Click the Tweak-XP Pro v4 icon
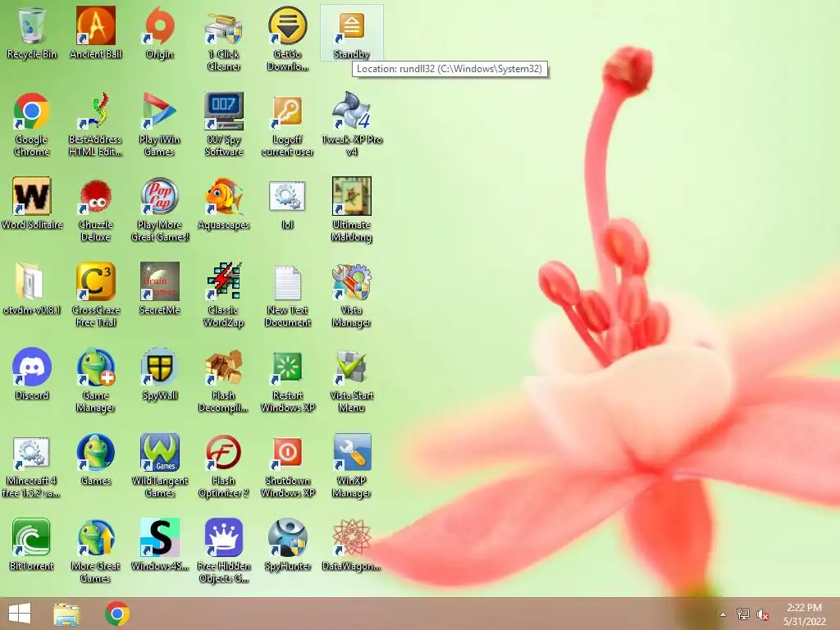Viewport: 840px width, 630px height. pos(351,111)
